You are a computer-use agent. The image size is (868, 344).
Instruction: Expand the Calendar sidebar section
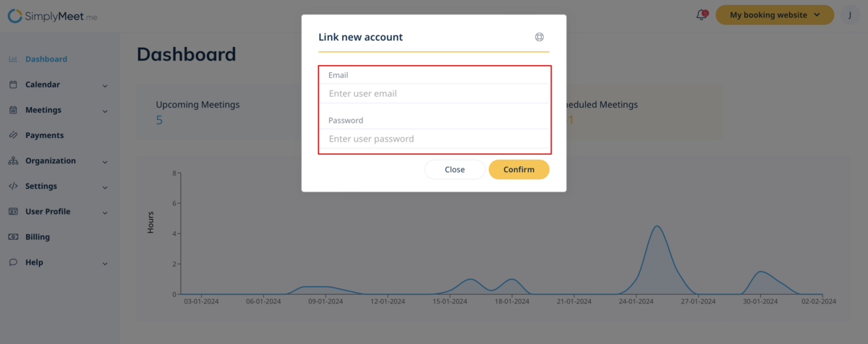coord(105,85)
